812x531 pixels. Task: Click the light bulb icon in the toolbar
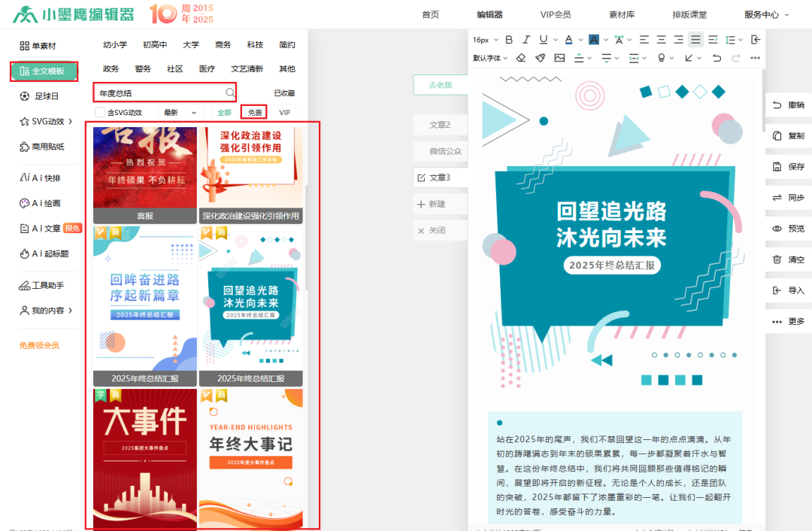click(x=662, y=58)
